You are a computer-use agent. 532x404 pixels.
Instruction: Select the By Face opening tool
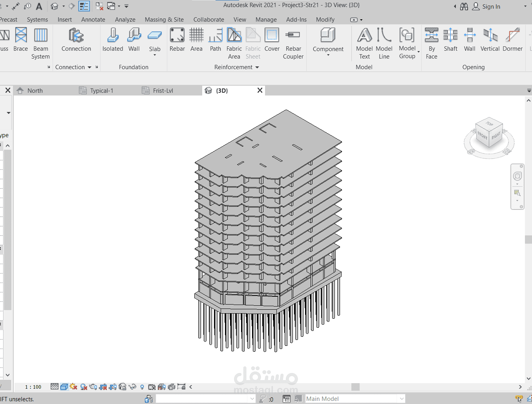pyautogui.click(x=431, y=43)
